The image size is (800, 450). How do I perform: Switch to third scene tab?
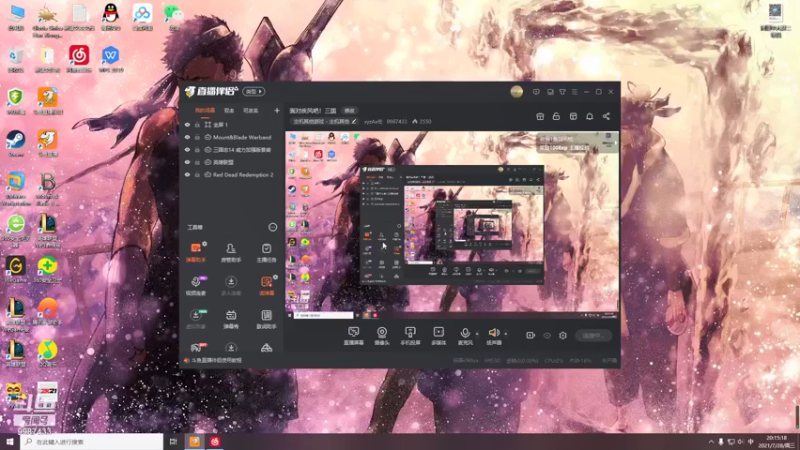250,110
